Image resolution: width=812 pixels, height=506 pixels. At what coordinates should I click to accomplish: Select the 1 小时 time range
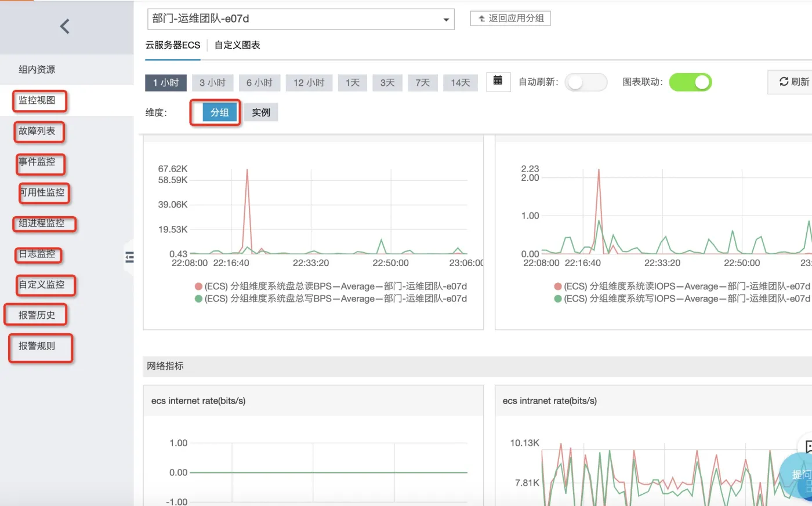click(x=166, y=83)
